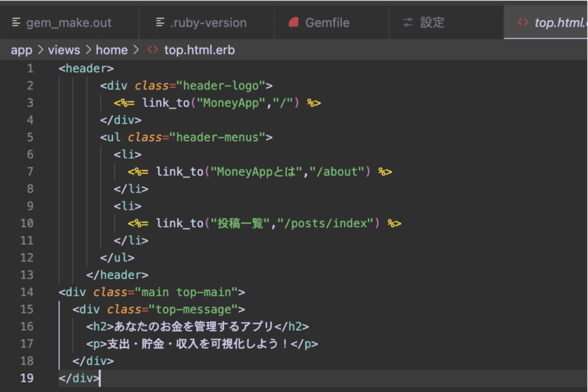Switch to the 設定 tab
This screenshot has height=392, width=588.
click(432, 23)
